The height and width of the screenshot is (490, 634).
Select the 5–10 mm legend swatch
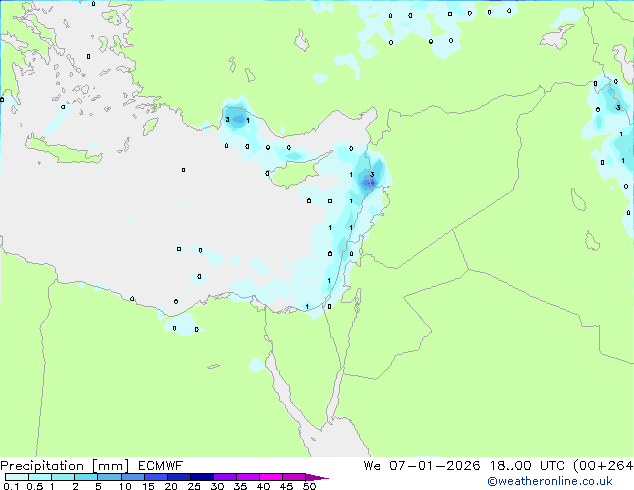tap(109, 477)
